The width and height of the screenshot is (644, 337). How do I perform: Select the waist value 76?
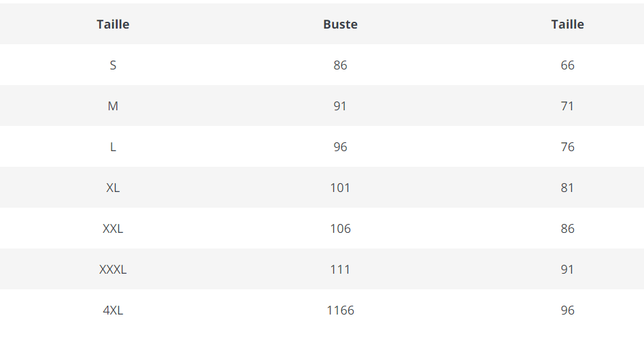click(x=567, y=147)
